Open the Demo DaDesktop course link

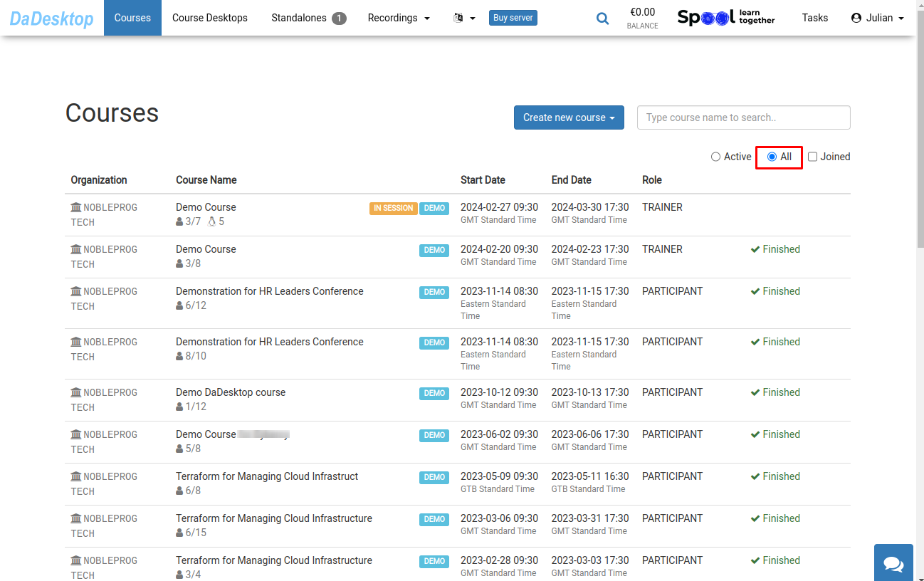(231, 392)
